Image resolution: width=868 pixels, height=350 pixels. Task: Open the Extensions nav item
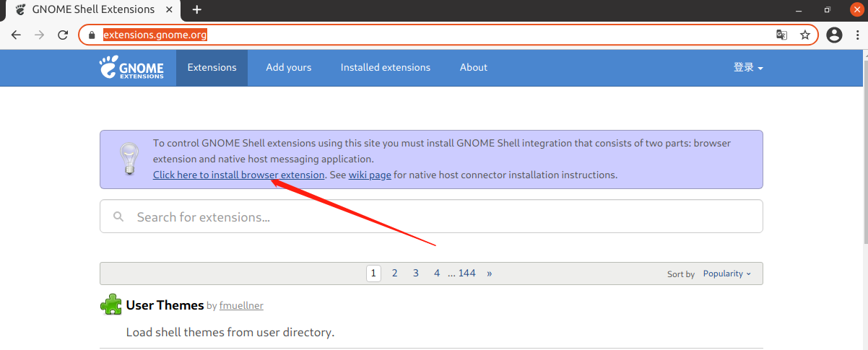212,67
